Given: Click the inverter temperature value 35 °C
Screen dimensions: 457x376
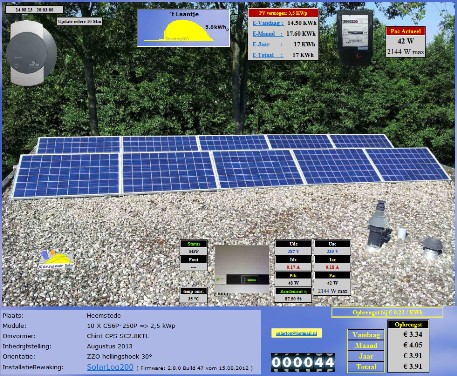Looking at the screenshot, I should (194, 299).
